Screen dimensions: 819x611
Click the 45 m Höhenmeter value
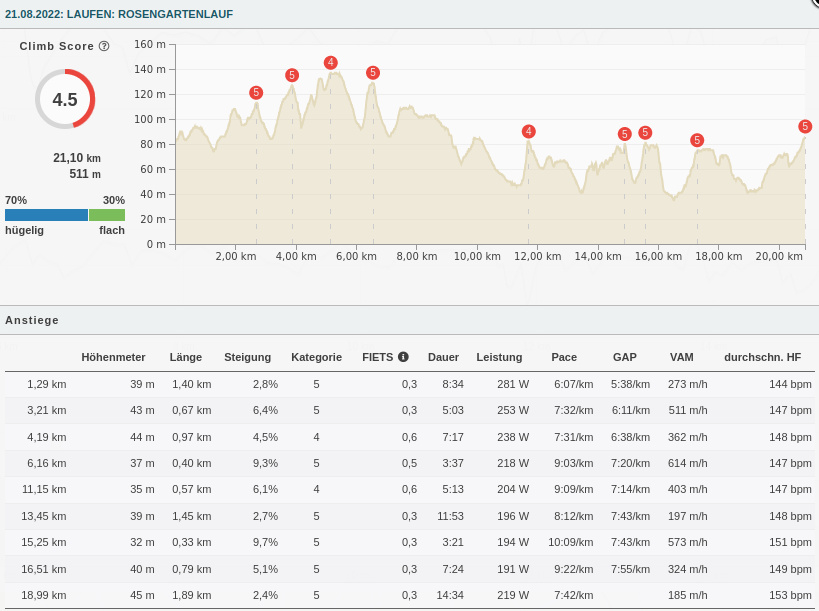tap(143, 595)
